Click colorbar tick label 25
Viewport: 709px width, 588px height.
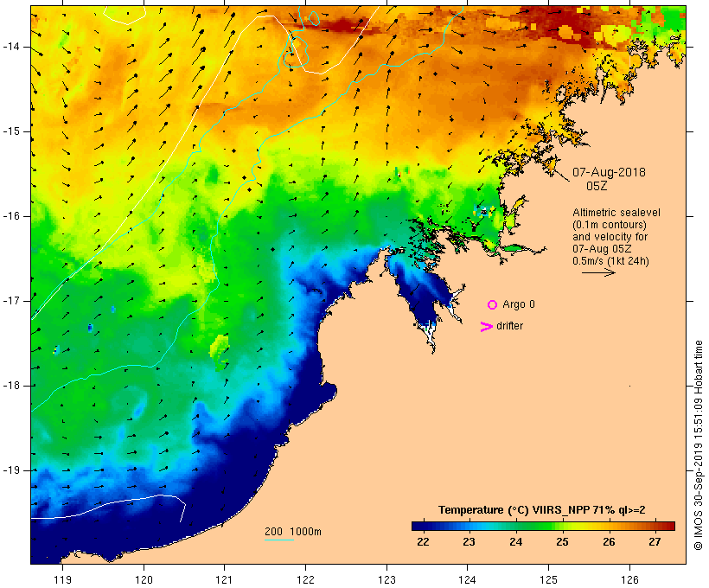pyautogui.click(x=562, y=542)
